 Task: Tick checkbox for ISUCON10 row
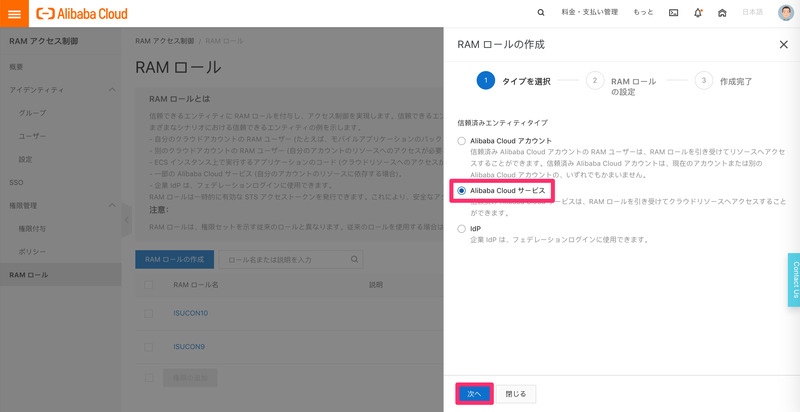tap(148, 314)
